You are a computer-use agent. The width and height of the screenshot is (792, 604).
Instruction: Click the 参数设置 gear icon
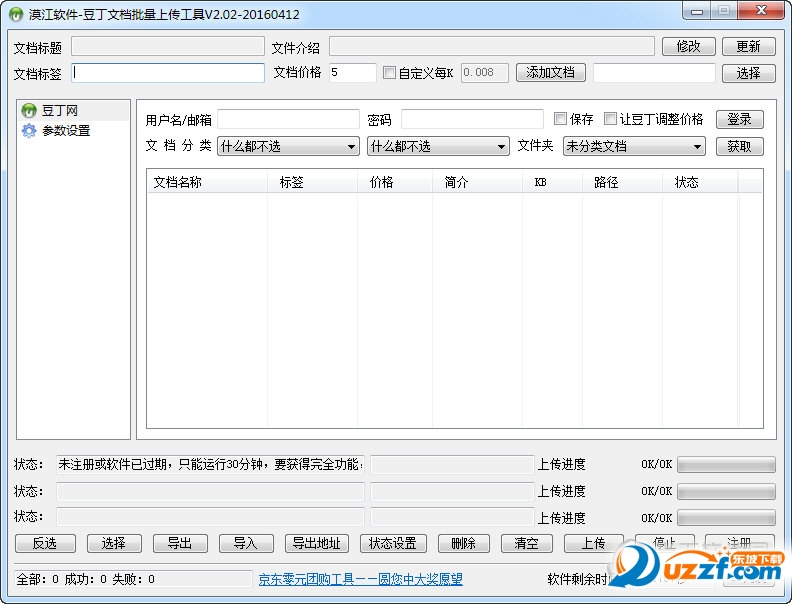pyautogui.click(x=29, y=131)
